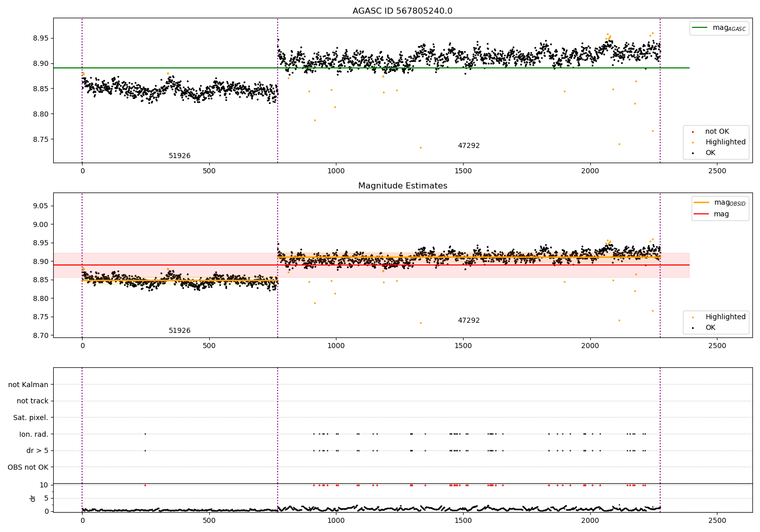Screen dimensions: 760x532
Task: Select 'Highlighted' legend entry in the middle plot
Action: click(x=726, y=317)
